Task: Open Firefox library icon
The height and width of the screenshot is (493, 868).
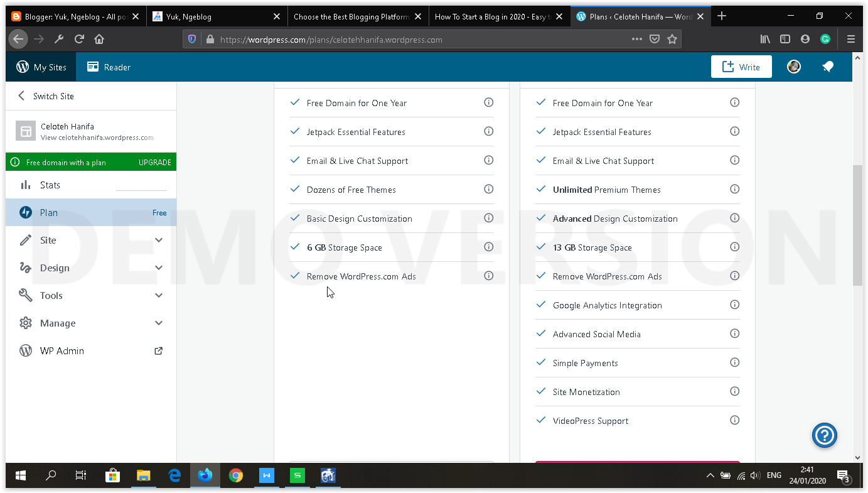Action: (x=765, y=40)
